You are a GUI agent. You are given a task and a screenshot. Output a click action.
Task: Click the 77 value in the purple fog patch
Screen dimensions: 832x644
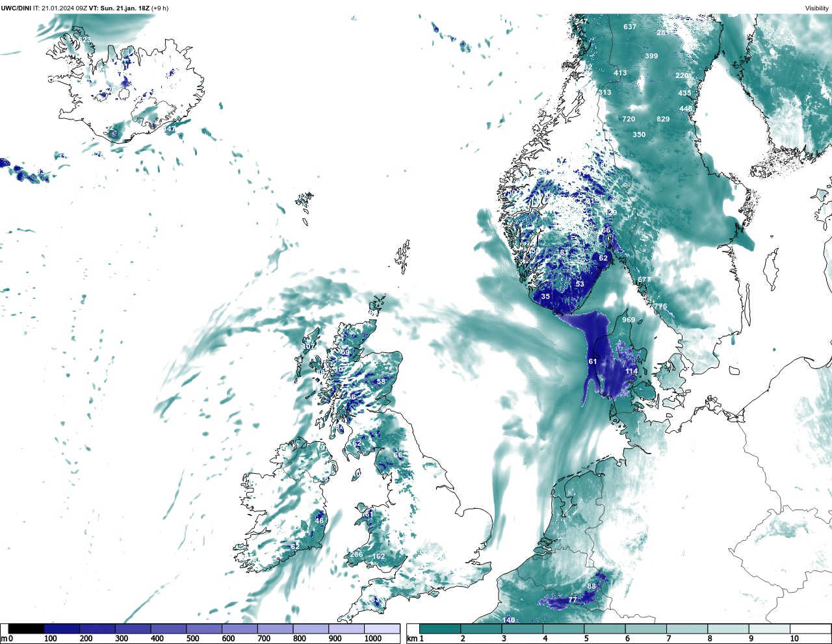tap(573, 600)
